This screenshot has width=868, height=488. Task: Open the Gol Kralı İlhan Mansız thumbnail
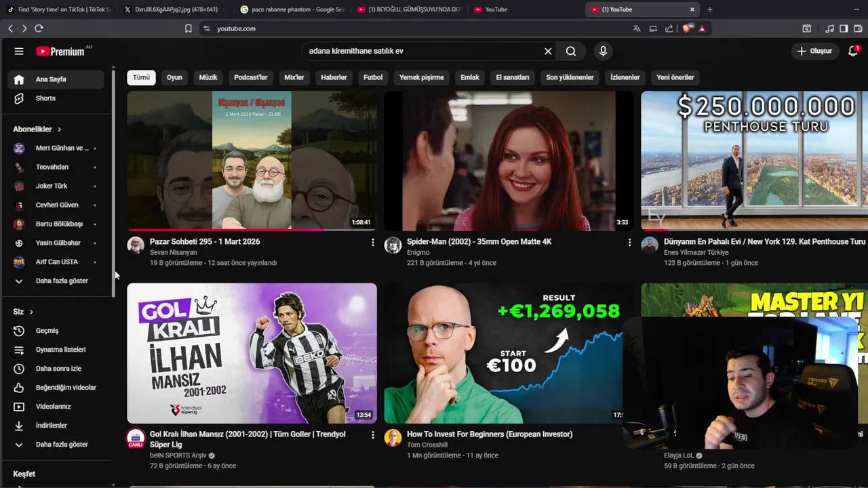pyautogui.click(x=252, y=353)
